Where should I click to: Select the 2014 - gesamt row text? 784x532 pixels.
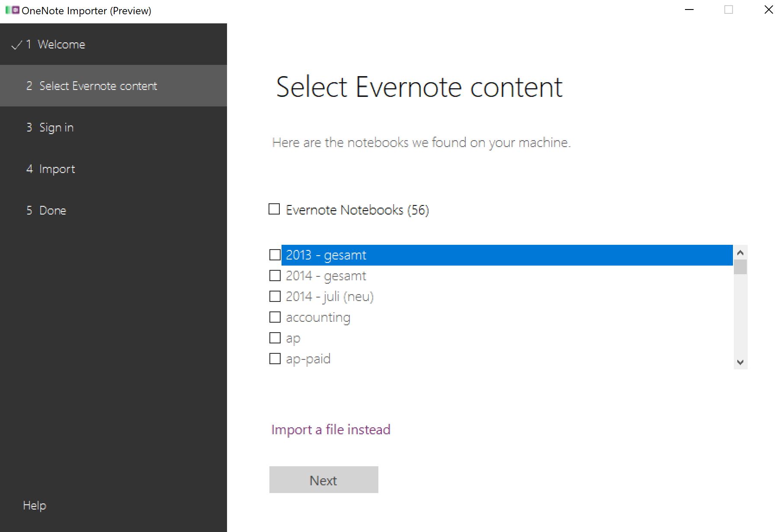pyautogui.click(x=326, y=276)
